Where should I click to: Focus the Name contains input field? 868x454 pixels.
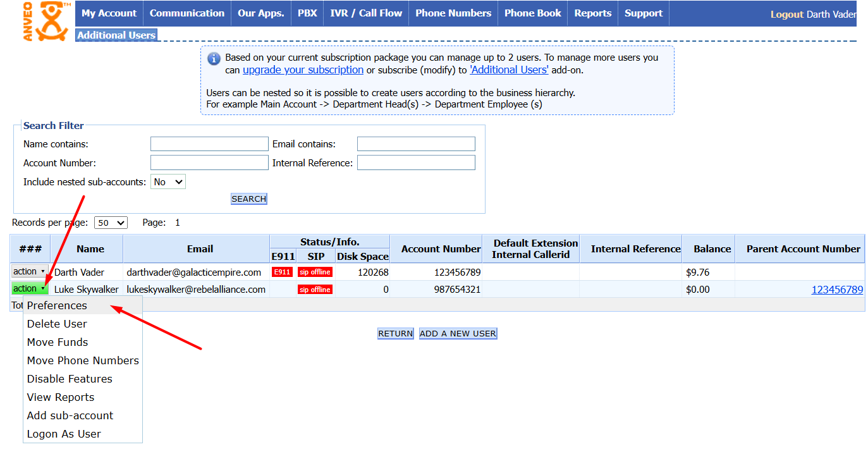click(209, 144)
